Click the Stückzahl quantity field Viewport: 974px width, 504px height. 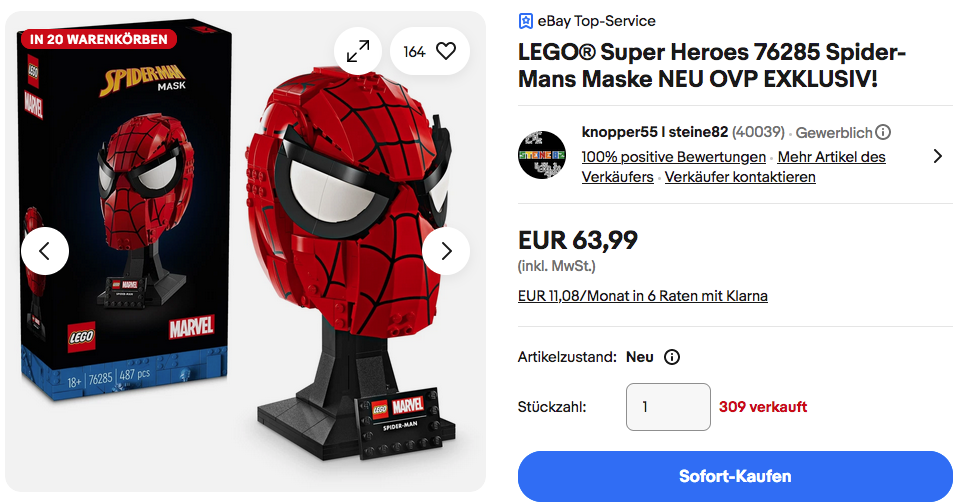click(668, 407)
